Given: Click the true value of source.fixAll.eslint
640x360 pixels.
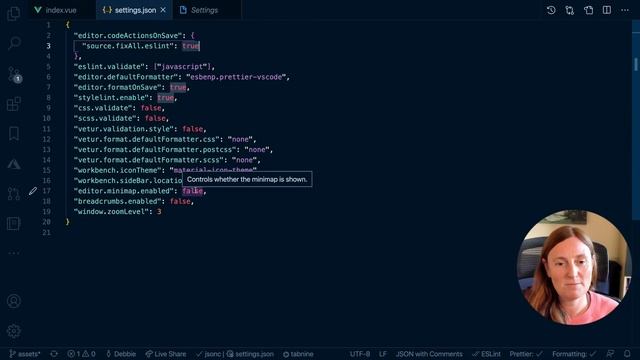Looking at the screenshot, I should pyautogui.click(x=191, y=46).
